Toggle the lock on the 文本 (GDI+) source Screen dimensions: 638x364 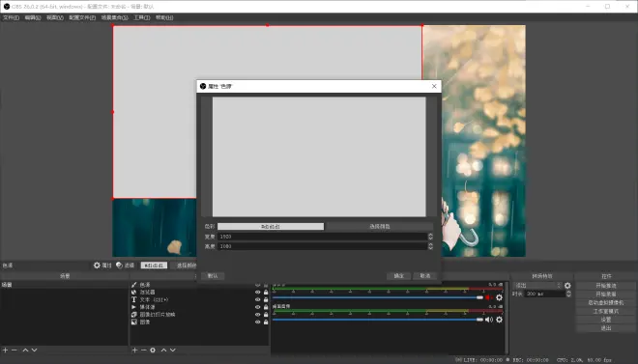(x=266, y=299)
